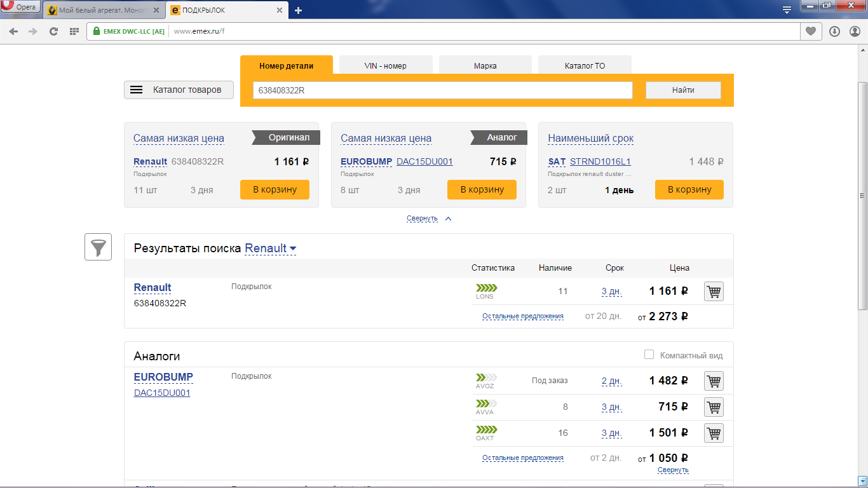Click the AVOZ statistics arrows

487,378
